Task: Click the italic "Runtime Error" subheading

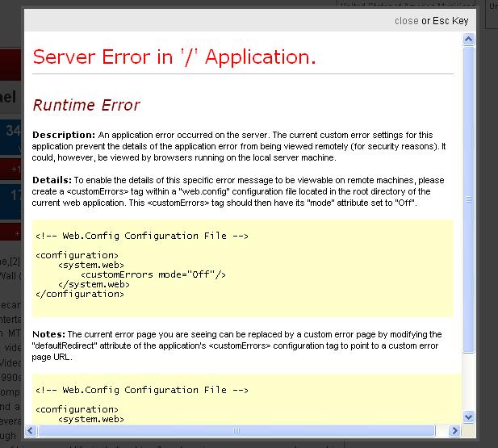Action: [86, 105]
